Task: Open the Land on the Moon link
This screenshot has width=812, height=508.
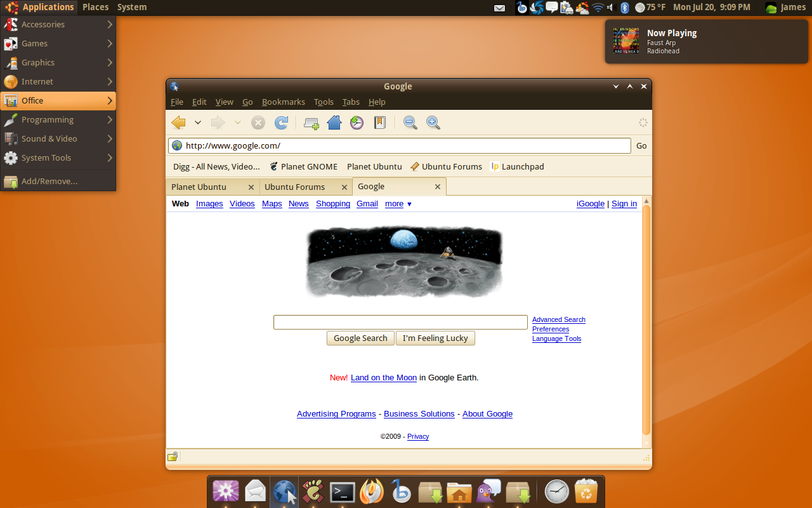Action: coord(384,377)
